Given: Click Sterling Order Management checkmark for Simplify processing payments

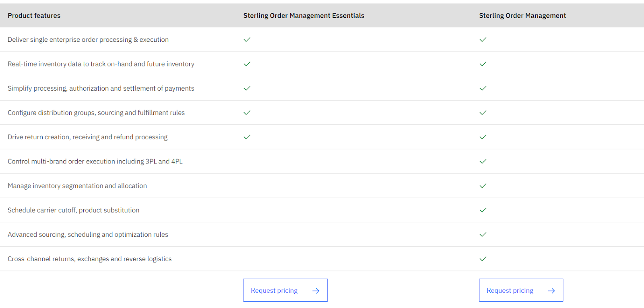Looking at the screenshot, I should (483, 88).
